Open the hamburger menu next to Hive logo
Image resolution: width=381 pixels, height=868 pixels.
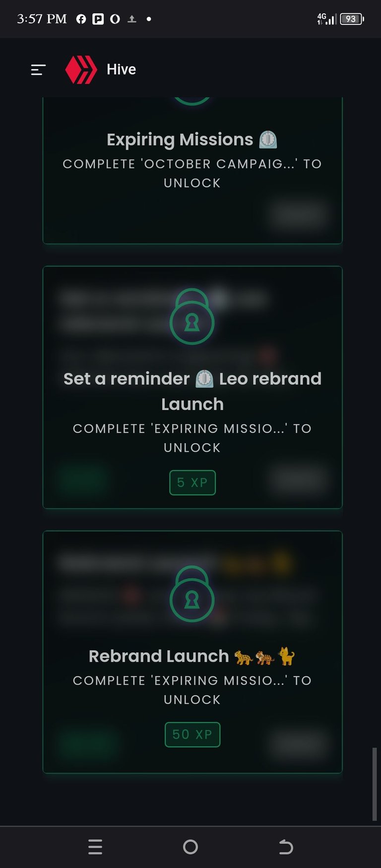point(38,70)
